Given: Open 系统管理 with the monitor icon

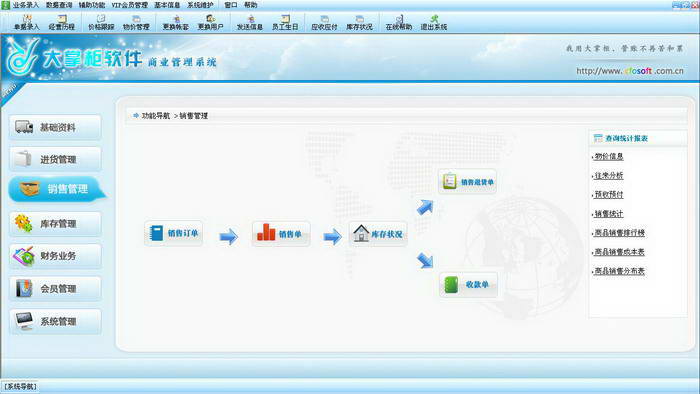Looking at the screenshot, I should point(55,321).
